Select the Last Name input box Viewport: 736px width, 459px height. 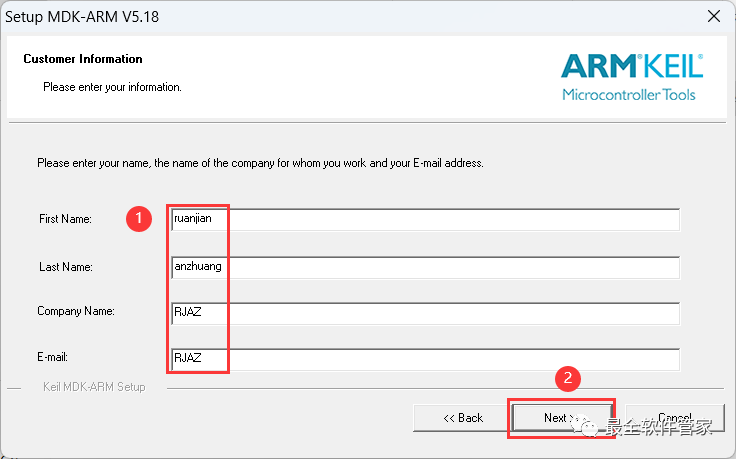(426, 267)
